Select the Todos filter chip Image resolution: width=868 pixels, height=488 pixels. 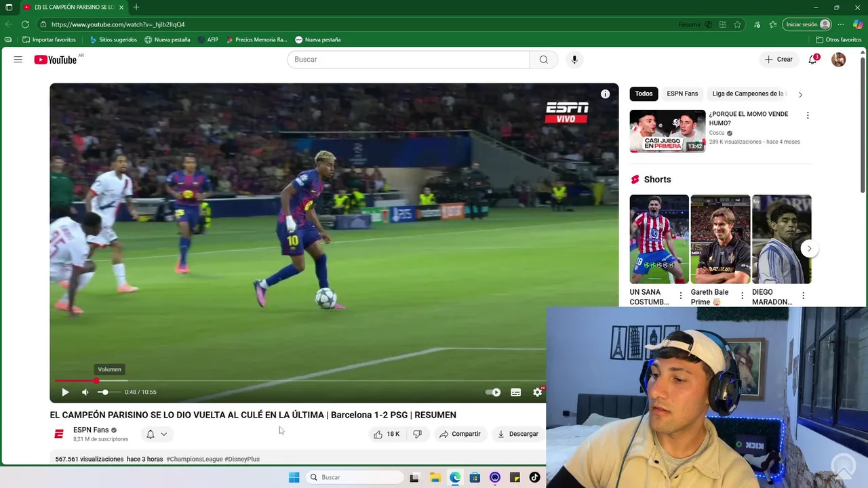pyautogui.click(x=644, y=94)
